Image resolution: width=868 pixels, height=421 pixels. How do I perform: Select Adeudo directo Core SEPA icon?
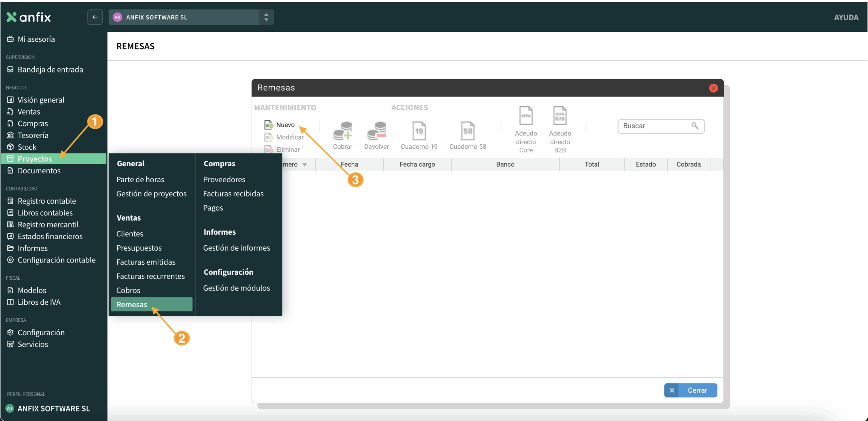click(526, 116)
